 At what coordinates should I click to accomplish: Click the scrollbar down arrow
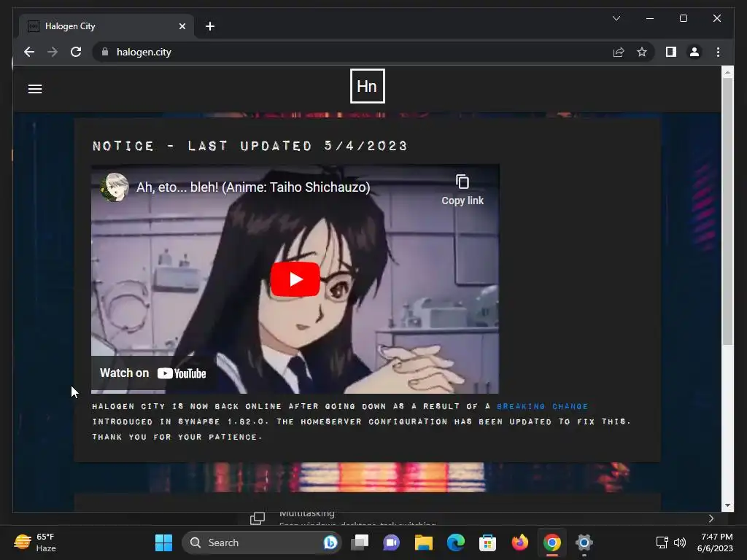point(727,505)
